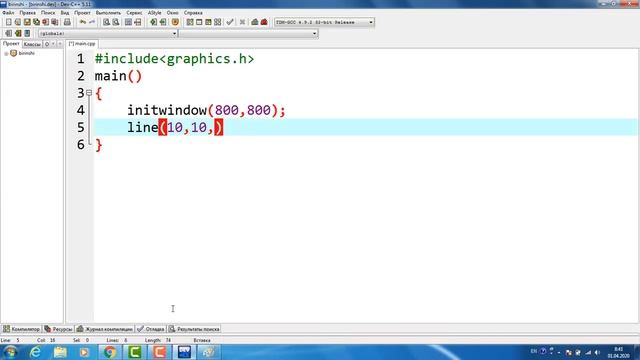Click the New file toolbar icon
This screenshot has height=360, width=640.
click(8, 22)
